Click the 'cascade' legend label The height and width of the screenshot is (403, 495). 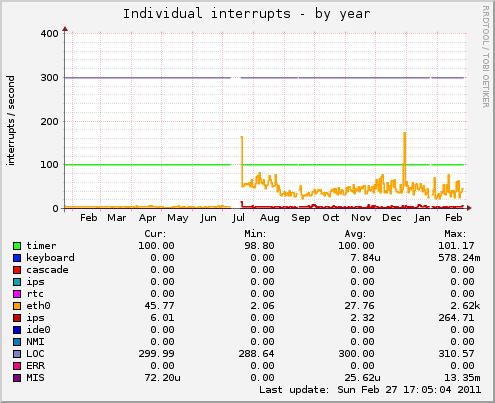point(47,270)
